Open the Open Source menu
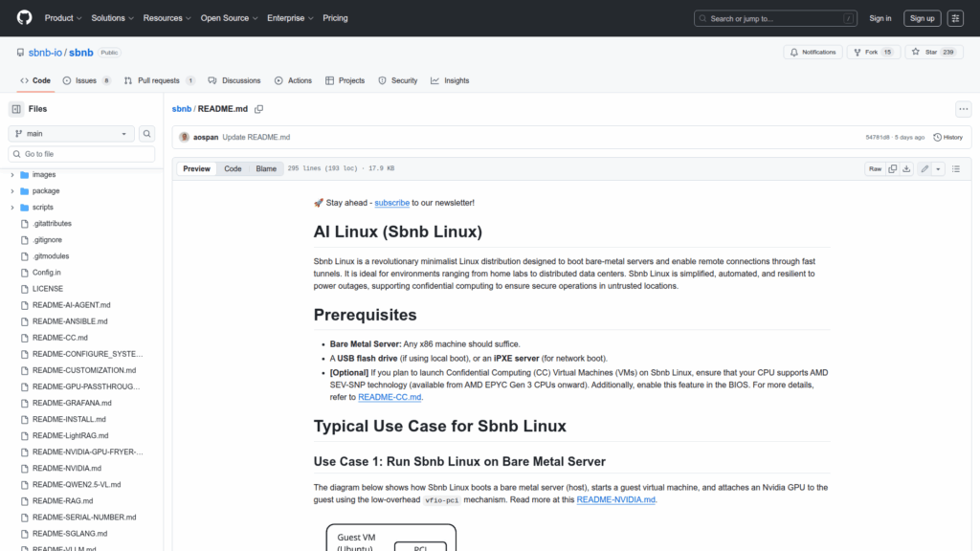 pos(229,18)
